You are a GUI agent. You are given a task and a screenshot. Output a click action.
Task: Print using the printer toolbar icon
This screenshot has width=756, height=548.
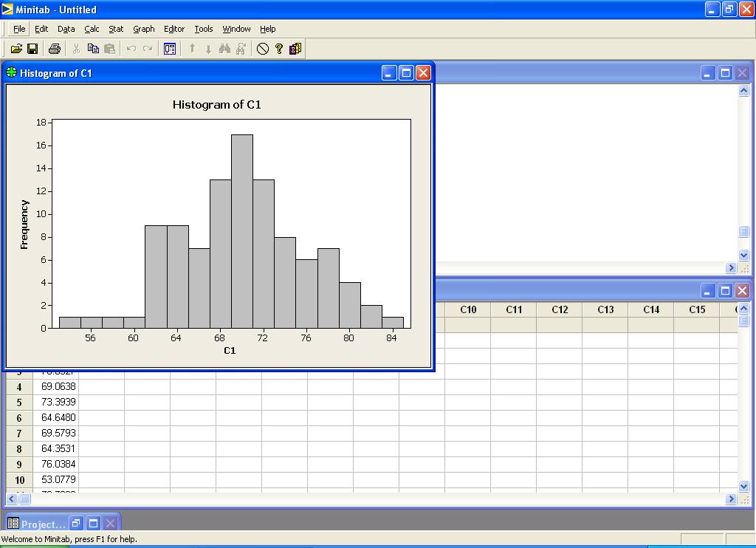54,49
